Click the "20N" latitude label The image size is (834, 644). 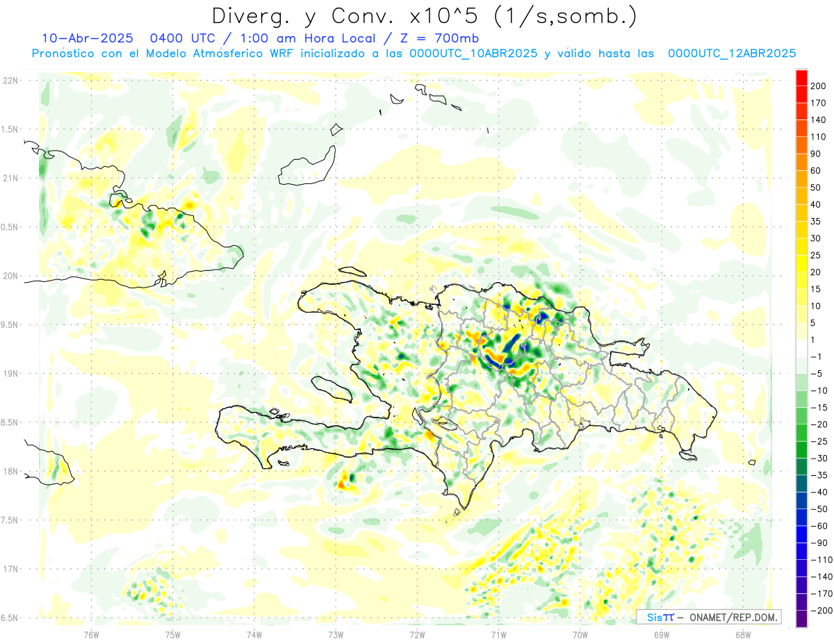pos(10,276)
